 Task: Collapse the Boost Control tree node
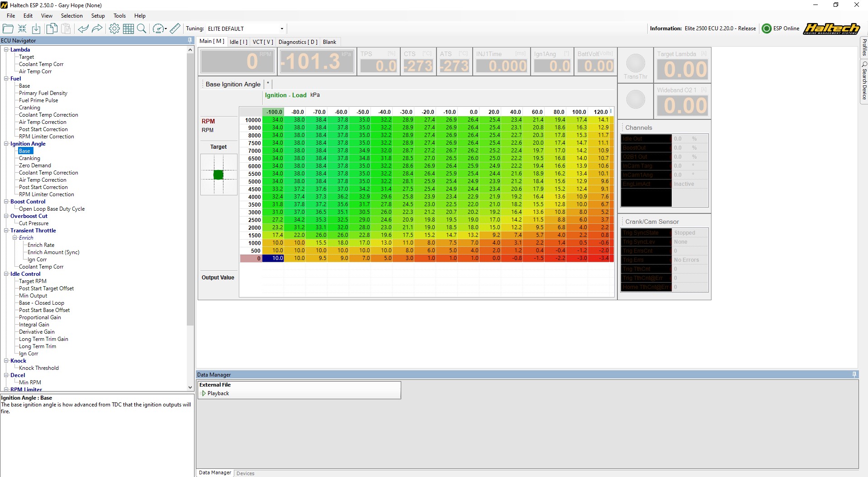click(6, 202)
